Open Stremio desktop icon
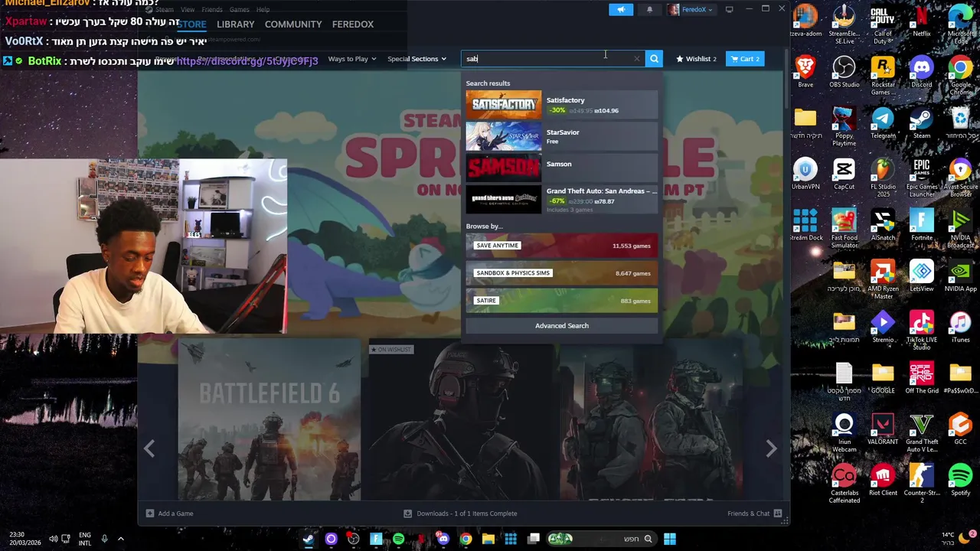Viewport: 980px width, 551px height. point(883,328)
